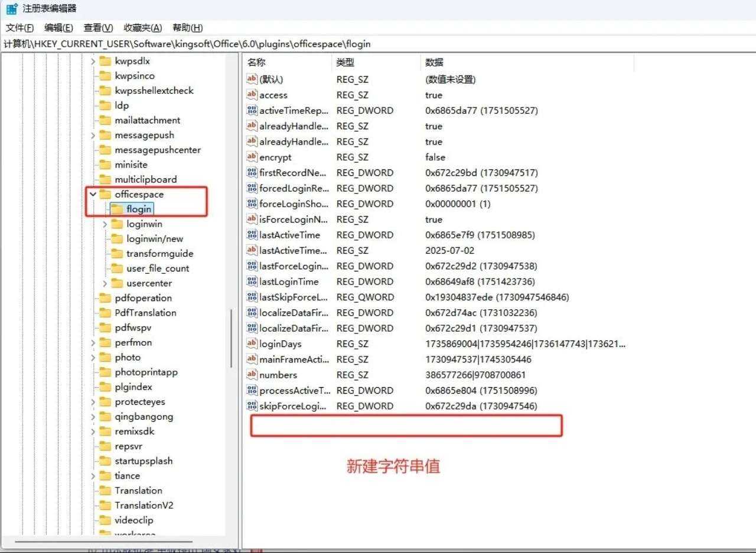The image size is (756, 553).
Task: Click the folder icon of PdfTranslation key
Action: 105,313
